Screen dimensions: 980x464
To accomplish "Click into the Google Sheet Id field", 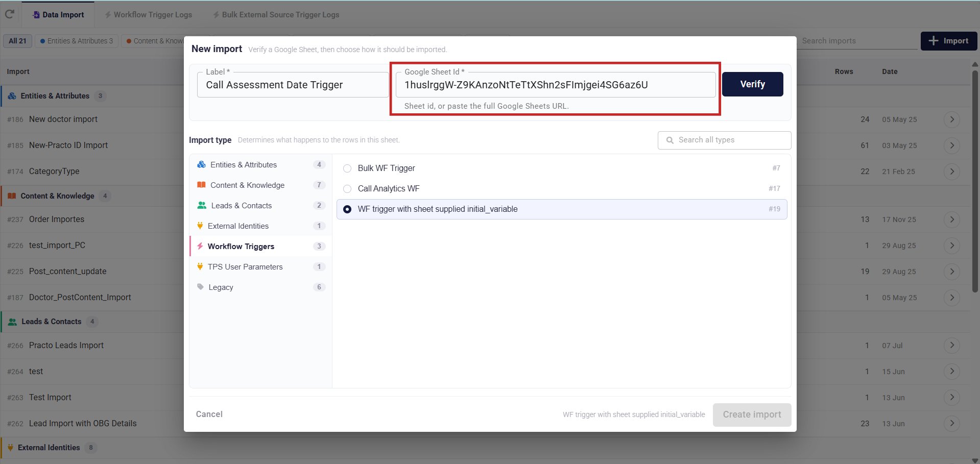I will (555, 85).
